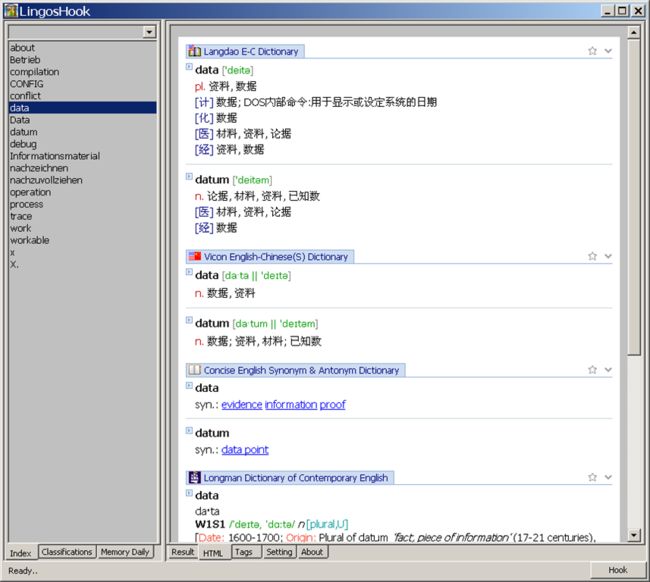Click the vertical scrollbar thumb
Viewport: 650px width, 582px height.
click(x=633, y=197)
